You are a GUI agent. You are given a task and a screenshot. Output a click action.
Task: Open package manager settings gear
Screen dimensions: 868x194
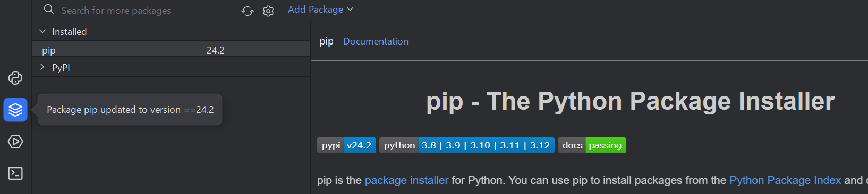(268, 11)
